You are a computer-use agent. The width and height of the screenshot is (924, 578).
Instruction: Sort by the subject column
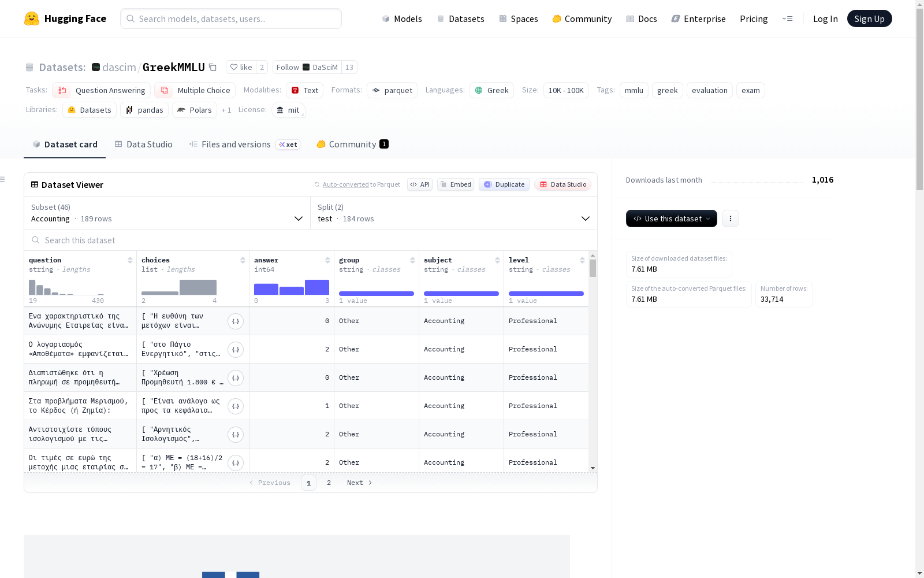pos(497,260)
